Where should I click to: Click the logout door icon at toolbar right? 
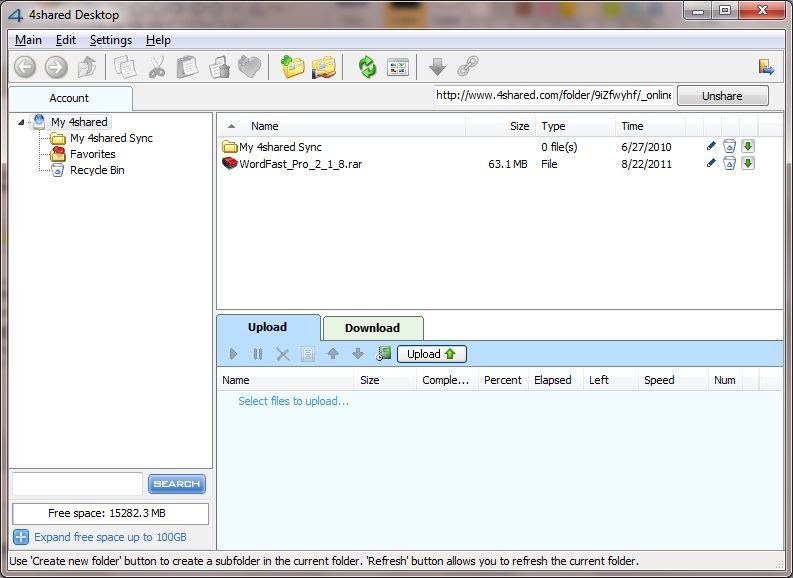click(x=766, y=67)
